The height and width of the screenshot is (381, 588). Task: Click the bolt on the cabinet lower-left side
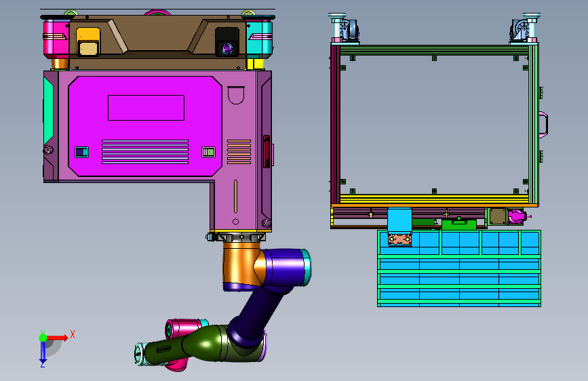point(47,150)
